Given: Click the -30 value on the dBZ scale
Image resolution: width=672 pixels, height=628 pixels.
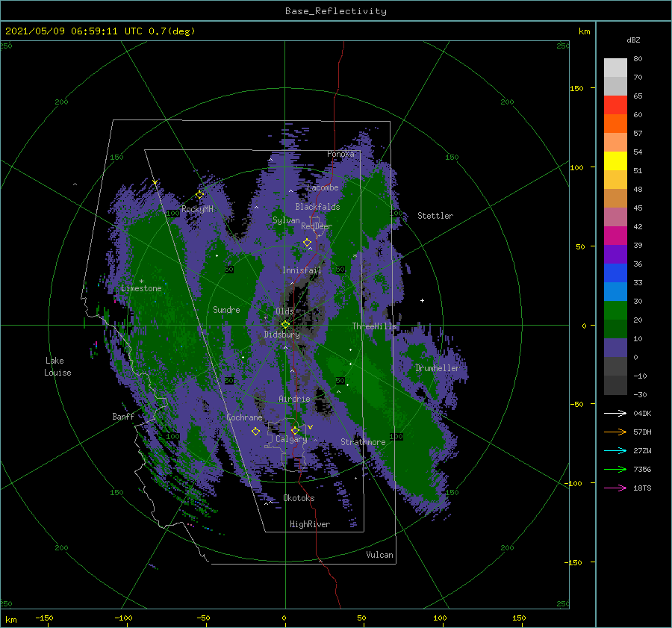Looking at the screenshot, I should coord(640,394).
